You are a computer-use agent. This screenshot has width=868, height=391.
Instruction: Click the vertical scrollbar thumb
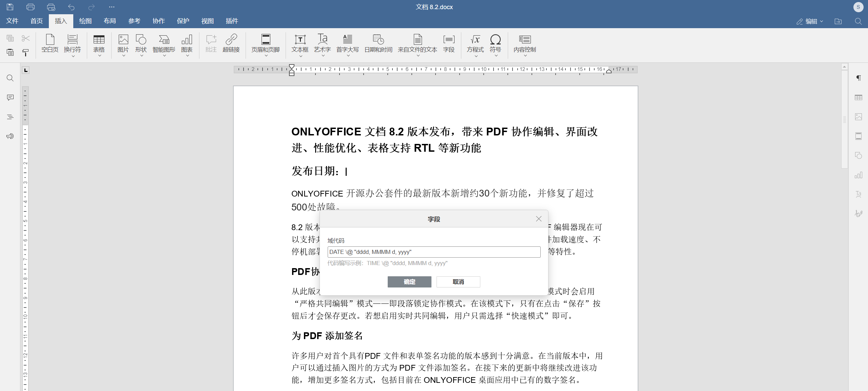pos(844,119)
